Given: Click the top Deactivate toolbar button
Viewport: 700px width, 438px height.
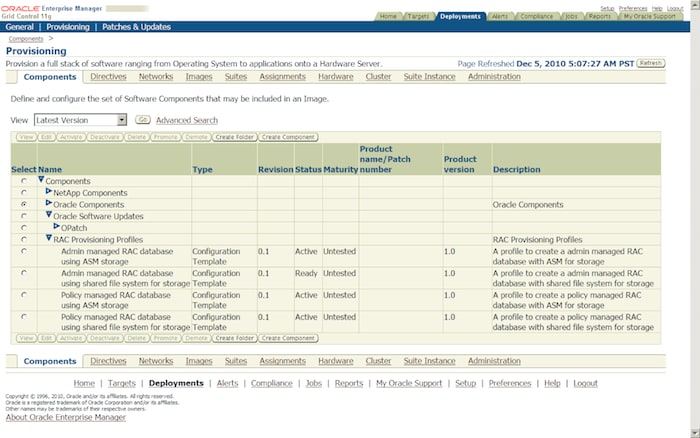Looking at the screenshot, I should pyautogui.click(x=105, y=137).
